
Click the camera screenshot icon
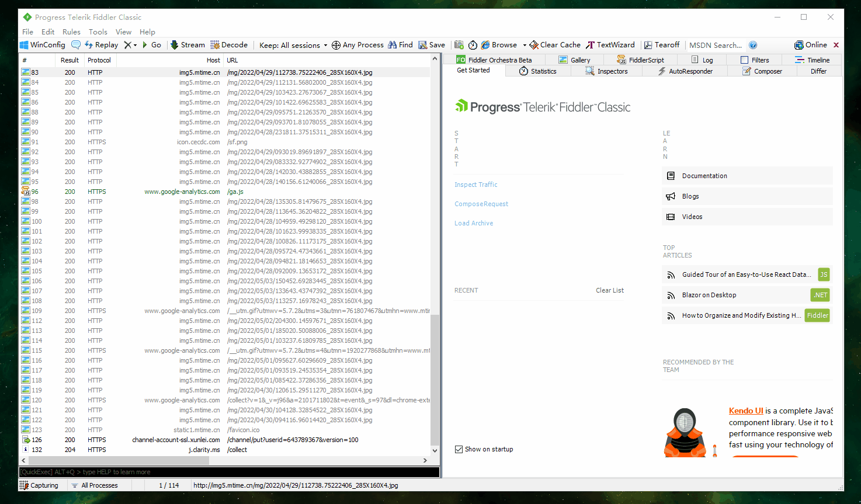(459, 45)
